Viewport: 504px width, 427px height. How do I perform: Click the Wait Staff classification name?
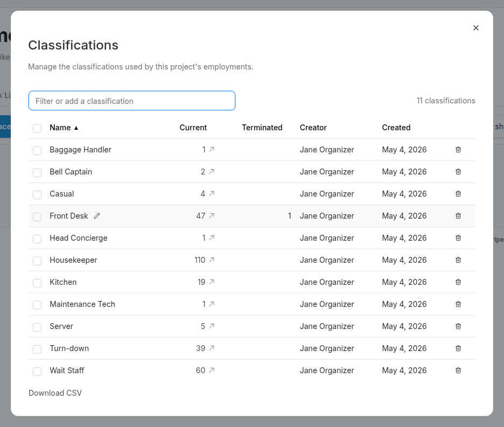(x=67, y=370)
